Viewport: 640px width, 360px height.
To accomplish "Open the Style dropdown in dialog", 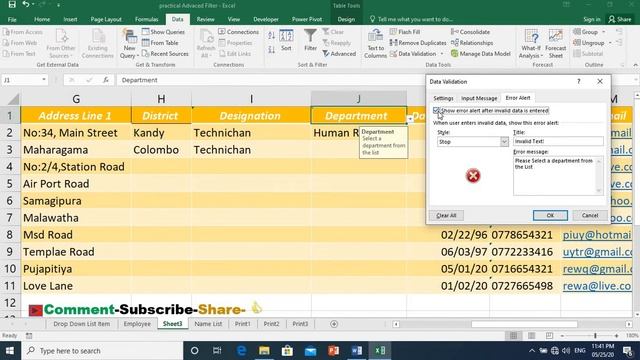I will (504, 142).
